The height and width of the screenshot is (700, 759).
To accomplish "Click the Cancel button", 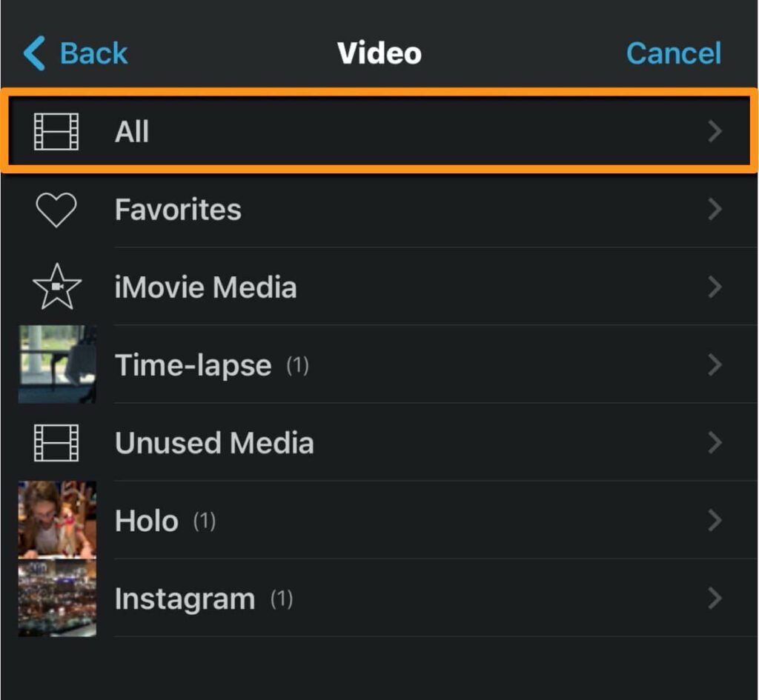I will (672, 52).
